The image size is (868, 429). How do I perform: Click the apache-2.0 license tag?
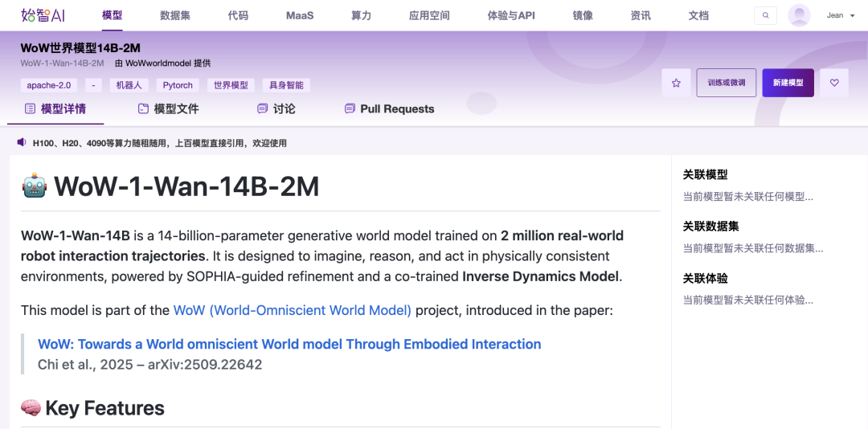49,85
